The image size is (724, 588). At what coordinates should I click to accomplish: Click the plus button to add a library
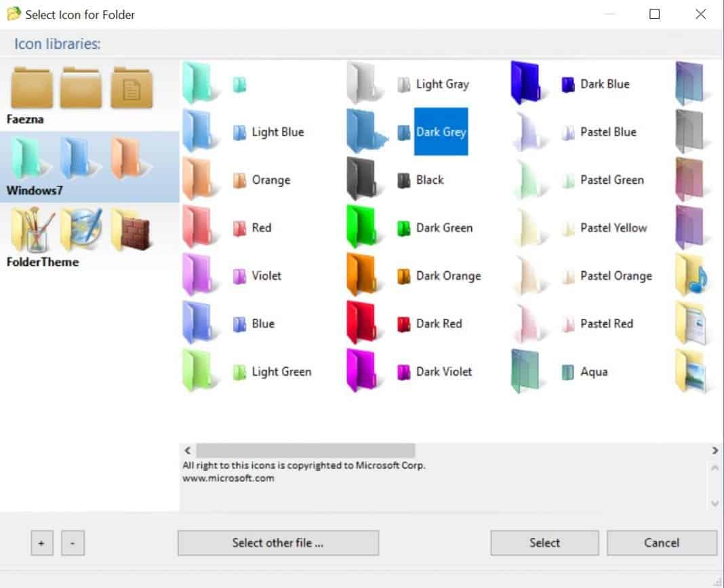pyautogui.click(x=41, y=543)
